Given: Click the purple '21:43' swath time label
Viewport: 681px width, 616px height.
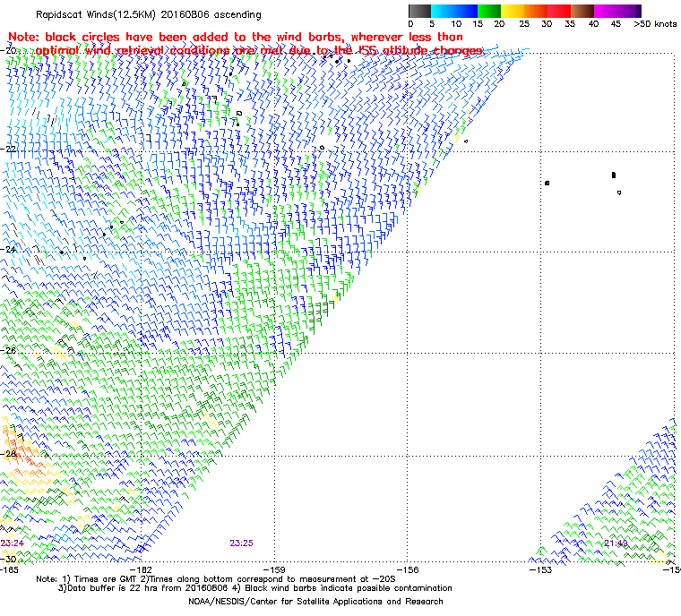Looking at the screenshot, I should click(x=616, y=543).
